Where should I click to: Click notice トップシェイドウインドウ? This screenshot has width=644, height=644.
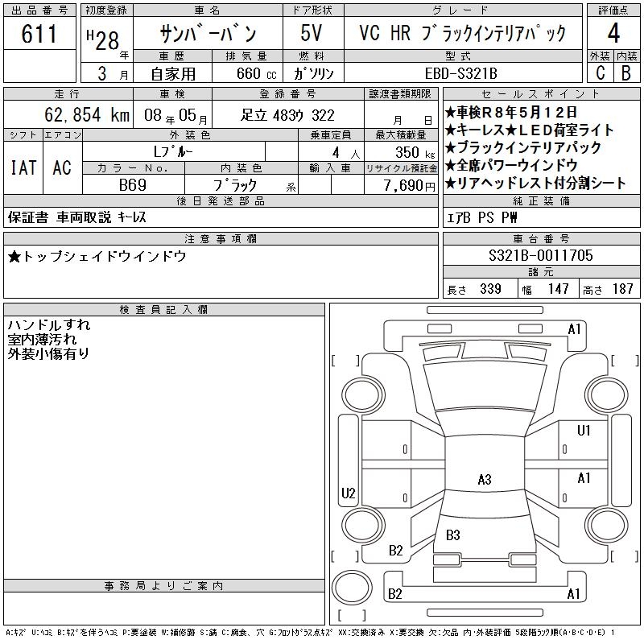tap(97, 257)
